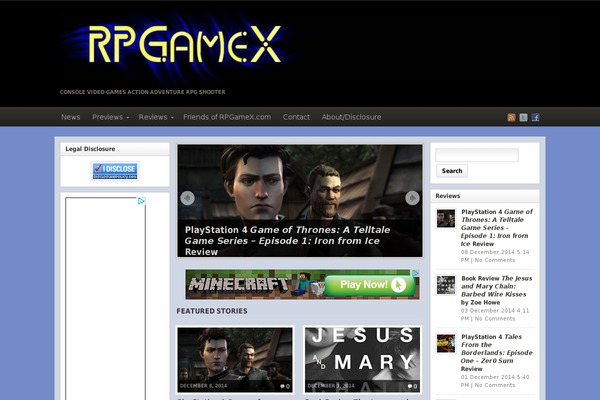This screenshot has width=600, height=400.
Task: Go to next slide arrow
Action: [x=412, y=198]
